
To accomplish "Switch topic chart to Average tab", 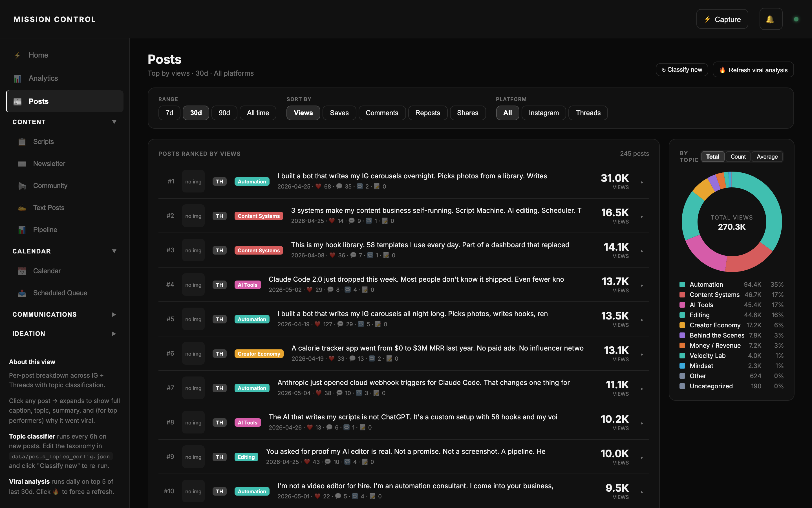I will pyautogui.click(x=767, y=157).
